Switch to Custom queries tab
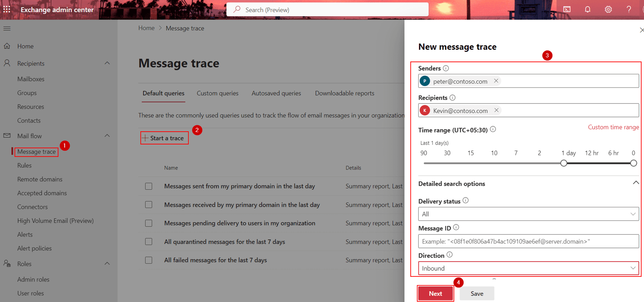Image resolution: width=644 pixels, height=302 pixels. click(x=218, y=93)
